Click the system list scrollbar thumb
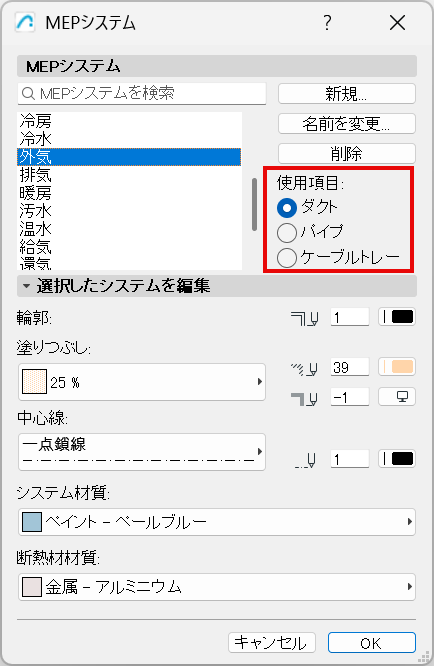The height and width of the screenshot is (666, 434). coord(254,204)
